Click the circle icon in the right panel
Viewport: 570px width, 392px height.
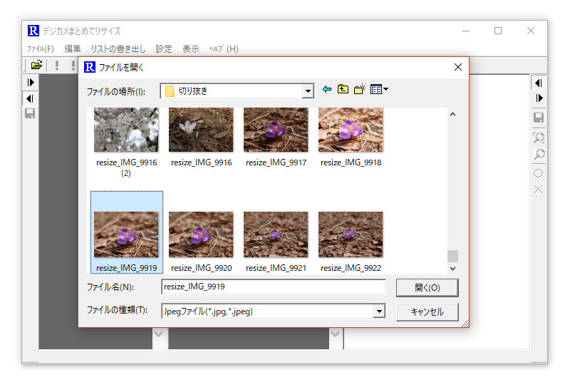tap(539, 173)
